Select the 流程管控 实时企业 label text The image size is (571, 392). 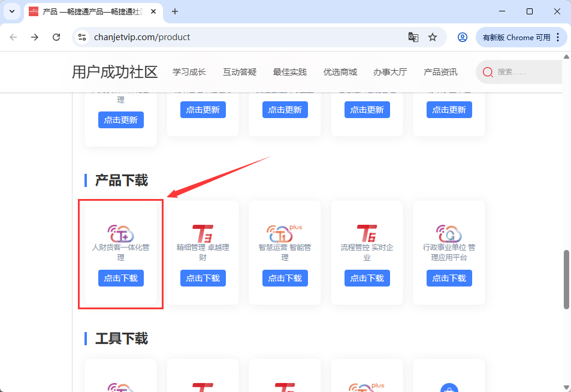point(367,252)
